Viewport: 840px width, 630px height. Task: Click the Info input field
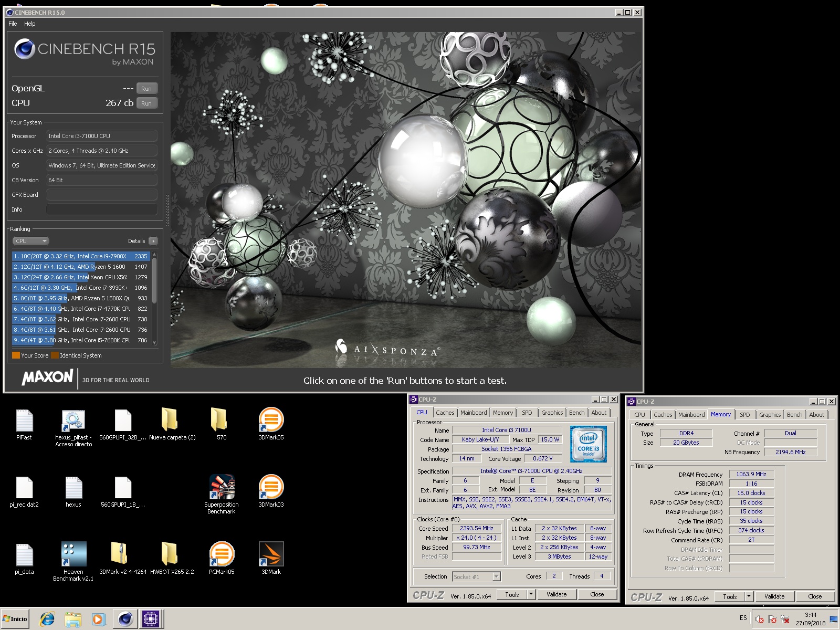coord(102,209)
